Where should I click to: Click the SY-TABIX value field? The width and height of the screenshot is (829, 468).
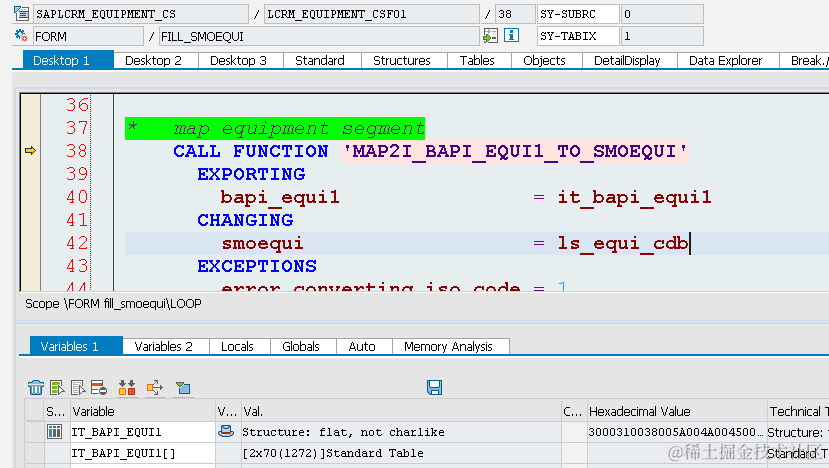[662, 36]
